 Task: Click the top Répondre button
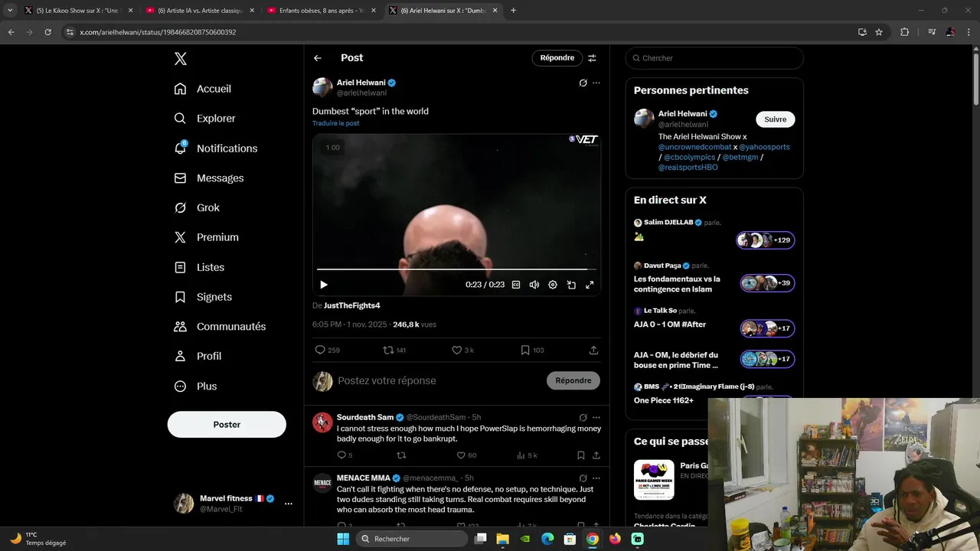click(557, 58)
